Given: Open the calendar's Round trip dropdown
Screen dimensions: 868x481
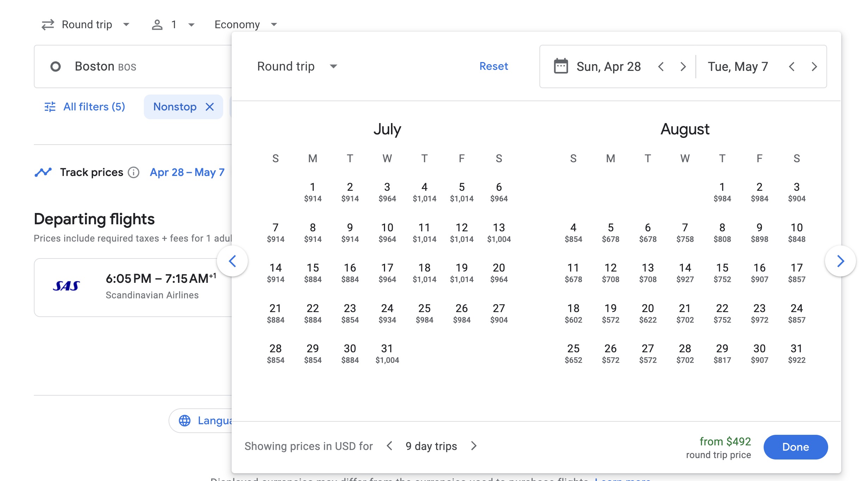Looking at the screenshot, I should (297, 66).
